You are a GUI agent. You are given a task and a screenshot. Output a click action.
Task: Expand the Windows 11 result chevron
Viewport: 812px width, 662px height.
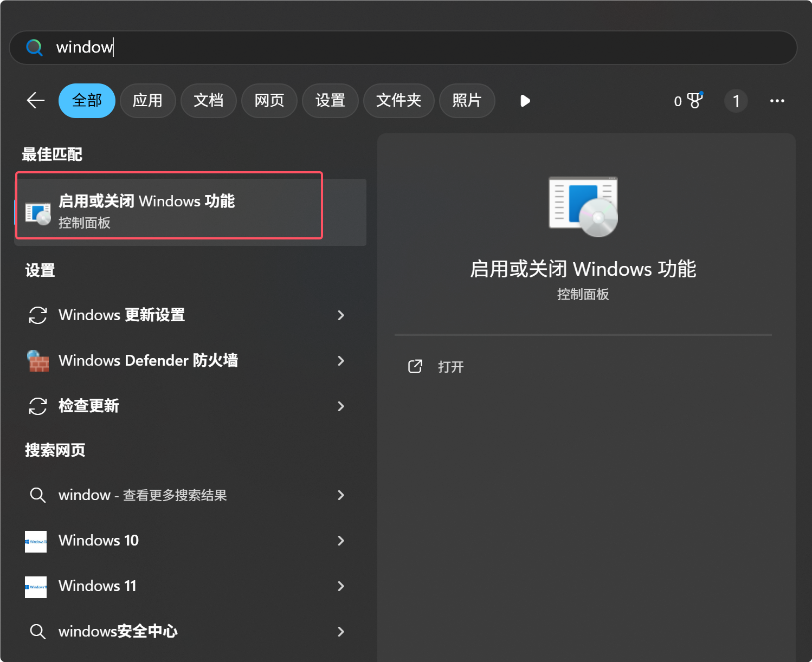click(x=341, y=586)
